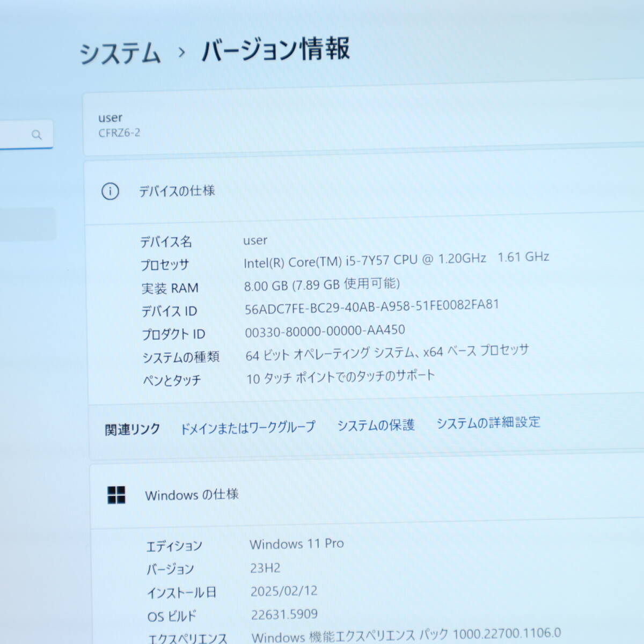Open システムの保護 link
644x644 pixels.
(x=376, y=425)
